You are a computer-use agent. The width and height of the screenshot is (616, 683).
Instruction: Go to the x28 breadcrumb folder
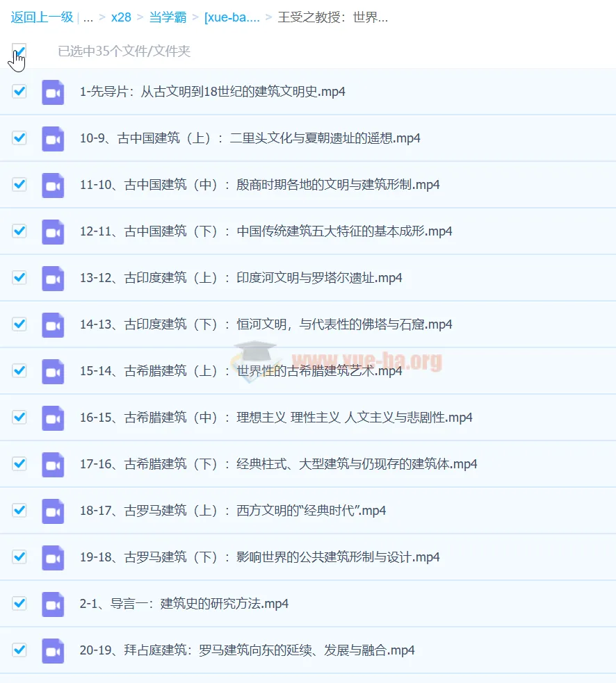click(121, 17)
